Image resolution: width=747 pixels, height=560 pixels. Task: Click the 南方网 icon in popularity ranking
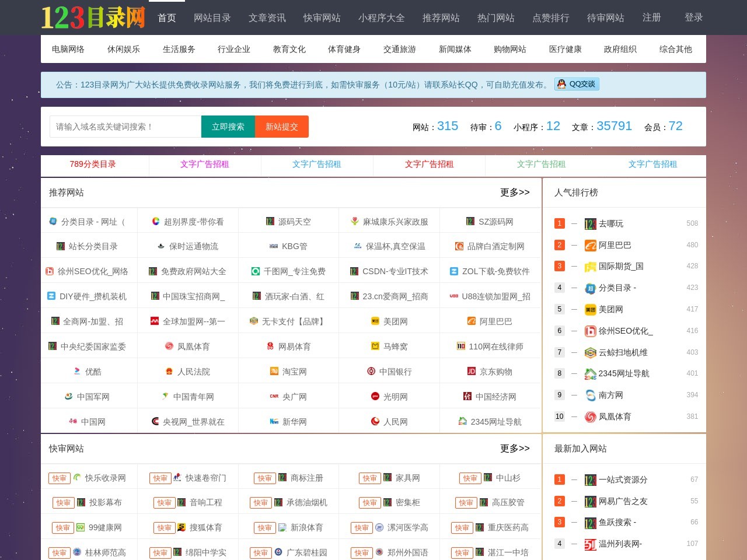click(590, 395)
